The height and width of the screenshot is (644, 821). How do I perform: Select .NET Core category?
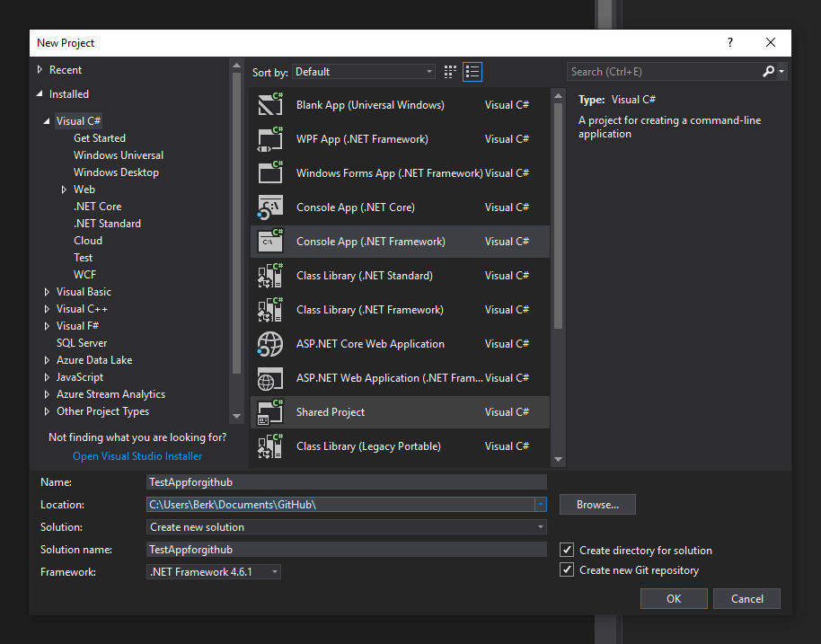point(97,207)
